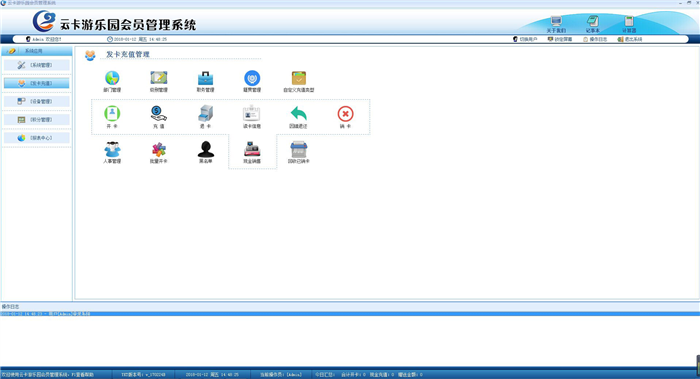Click 开卡 open card icon

112,113
